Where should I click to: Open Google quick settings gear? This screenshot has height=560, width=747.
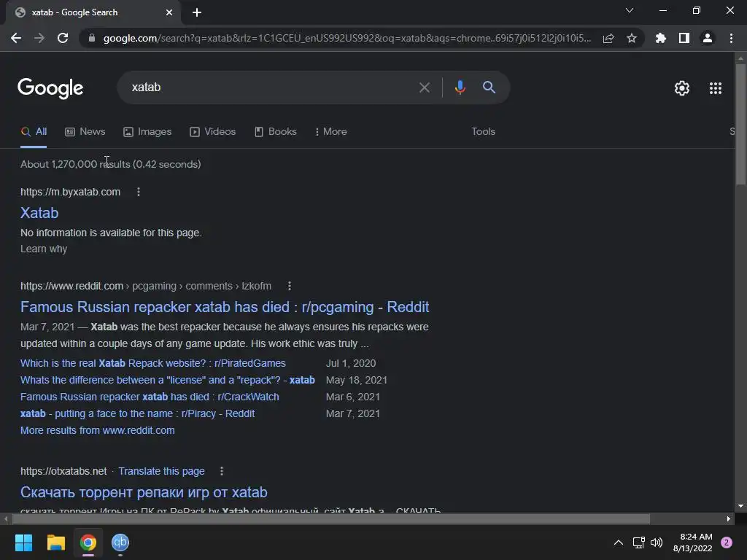coord(682,88)
